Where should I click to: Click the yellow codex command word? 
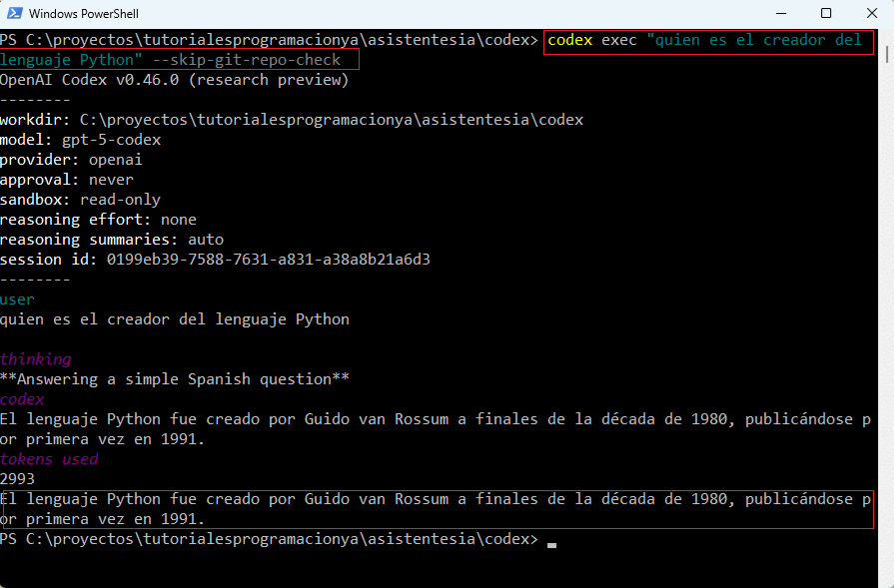[x=570, y=40]
